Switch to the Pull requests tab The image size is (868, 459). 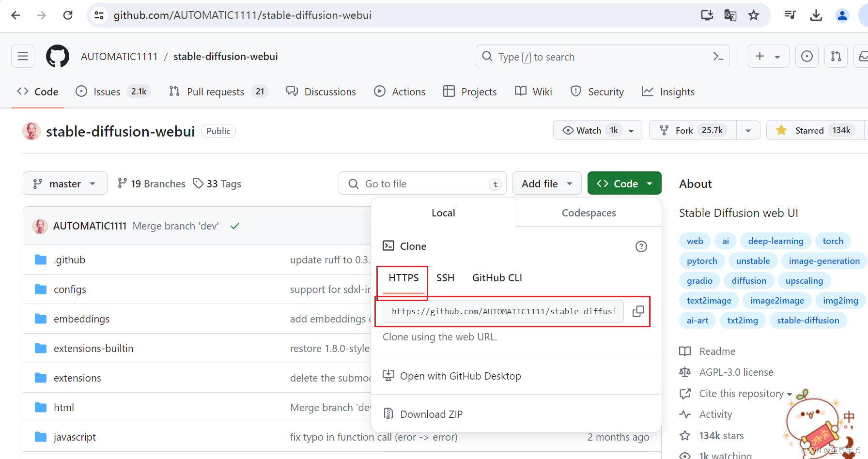click(218, 92)
